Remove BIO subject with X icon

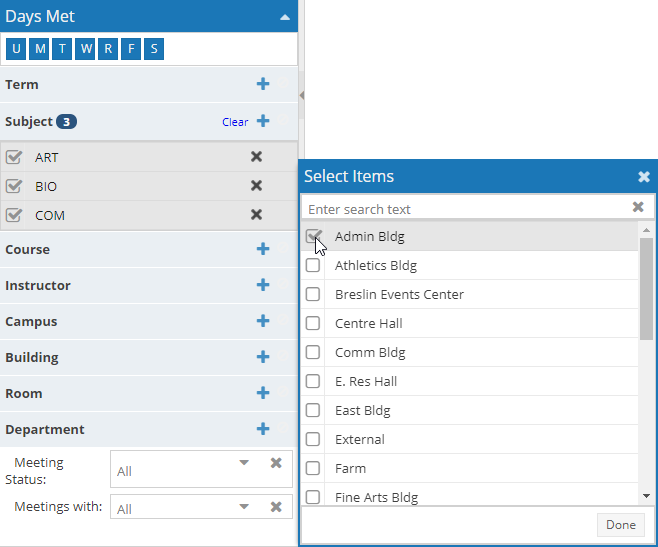pyautogui.click(x=256, y=186)
